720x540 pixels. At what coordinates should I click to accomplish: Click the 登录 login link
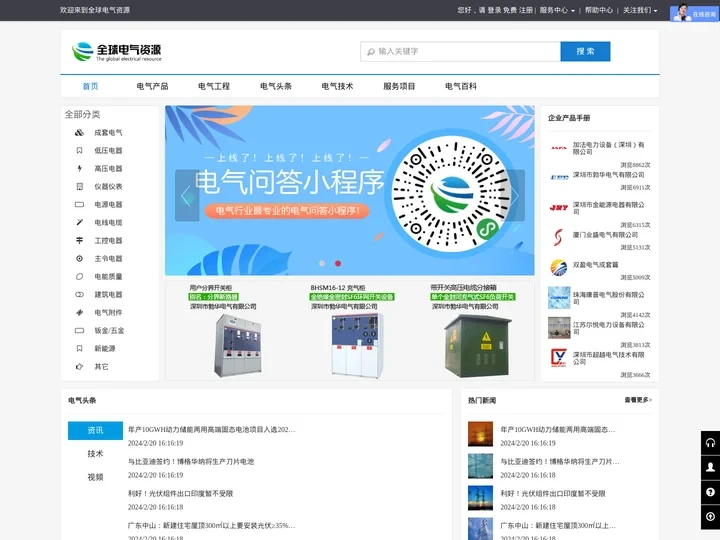point(494,10)
